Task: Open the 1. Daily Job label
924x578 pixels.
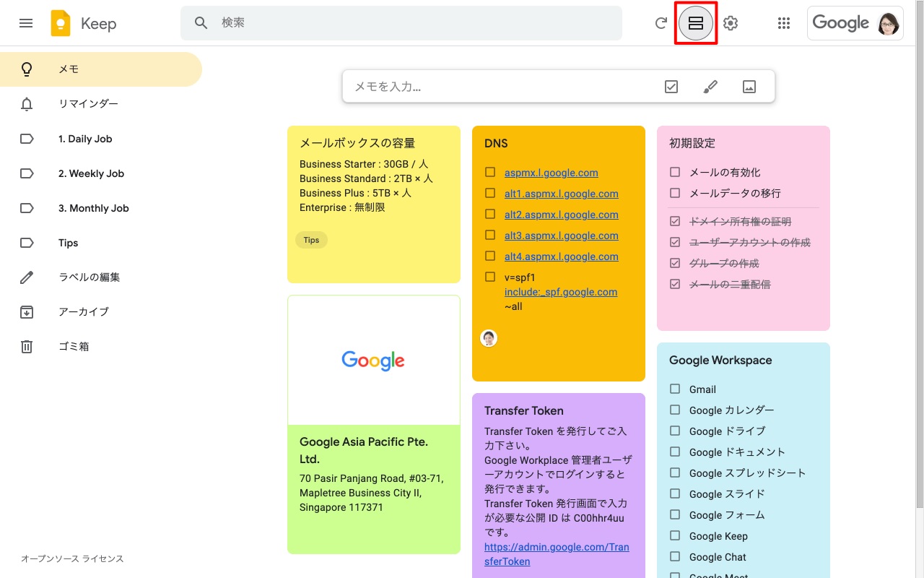Action: tap(101, 139)
